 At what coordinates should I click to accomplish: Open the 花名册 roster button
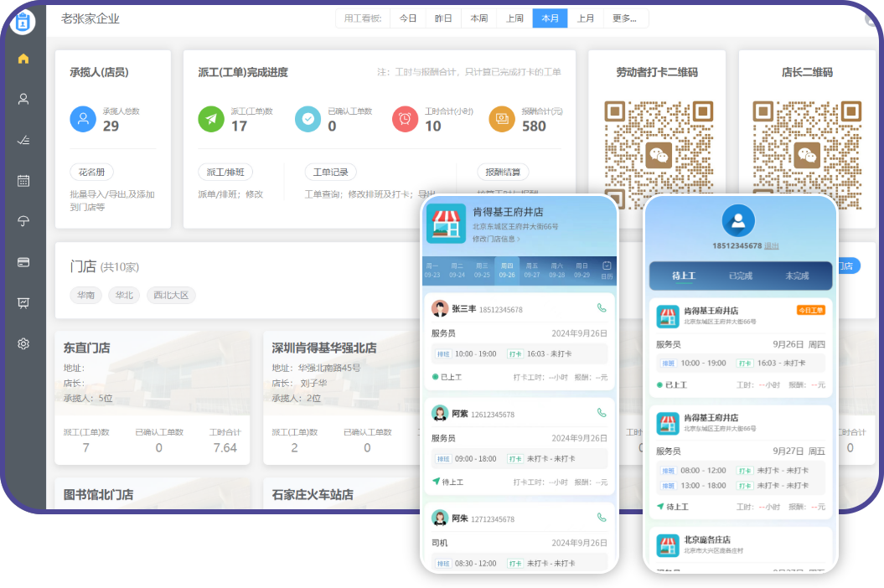92,172
